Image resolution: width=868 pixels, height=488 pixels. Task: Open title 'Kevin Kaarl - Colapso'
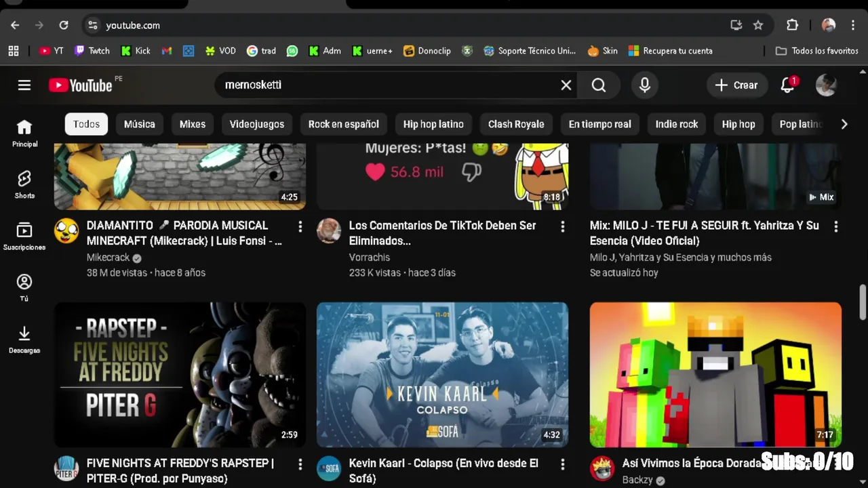pyautogui.click(x=443, y=470)
